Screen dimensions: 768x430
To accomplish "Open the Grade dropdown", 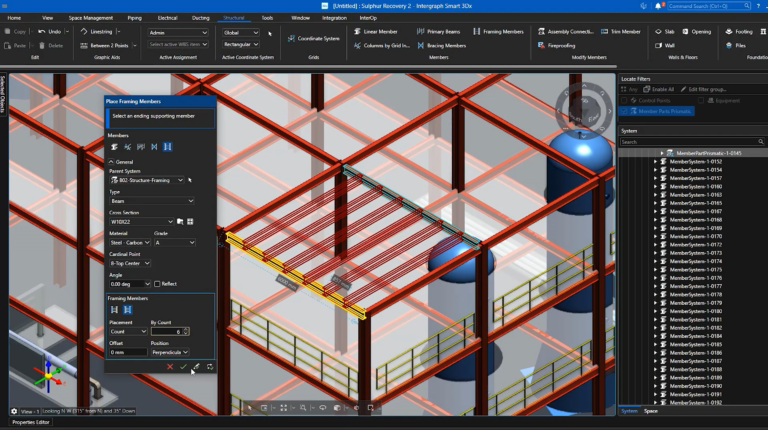I will tap(175, 242).
